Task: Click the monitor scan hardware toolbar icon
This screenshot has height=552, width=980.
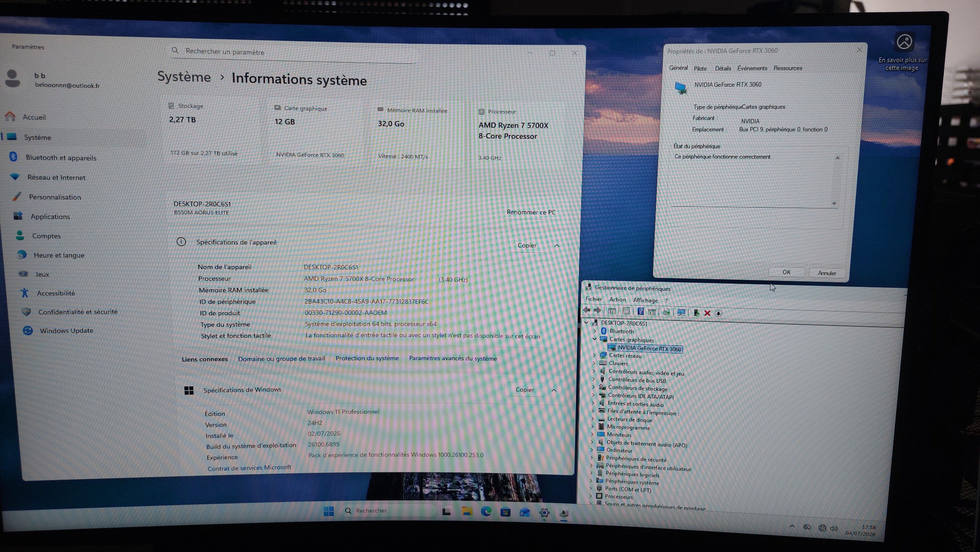Action: pyautogui.click(x=681, y=312)
